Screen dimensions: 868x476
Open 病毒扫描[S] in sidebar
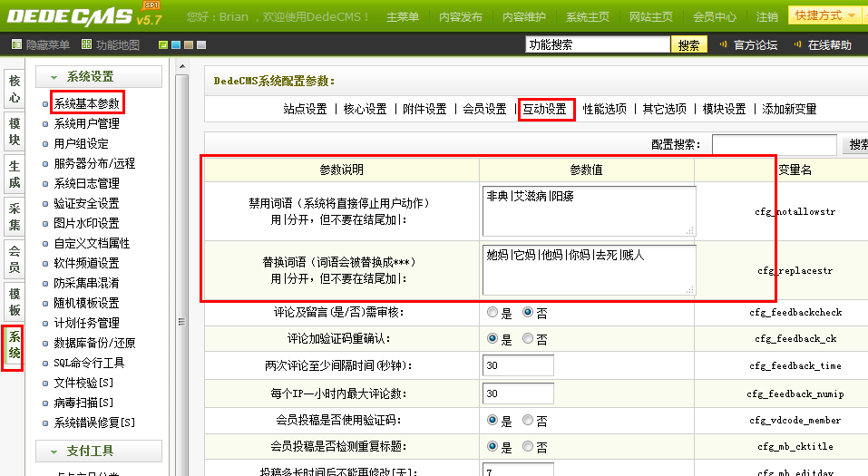[x=83, y=403]
